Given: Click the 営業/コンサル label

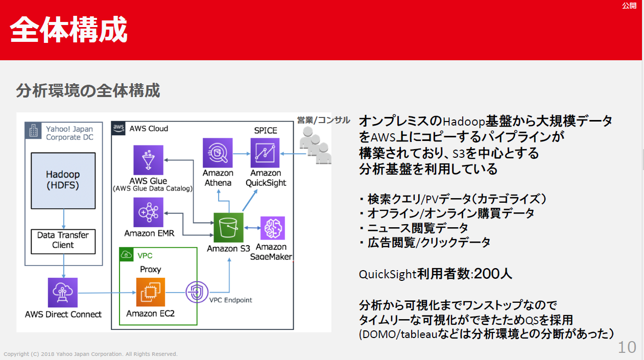Looking at the screenshot, I should coord(324,120).
